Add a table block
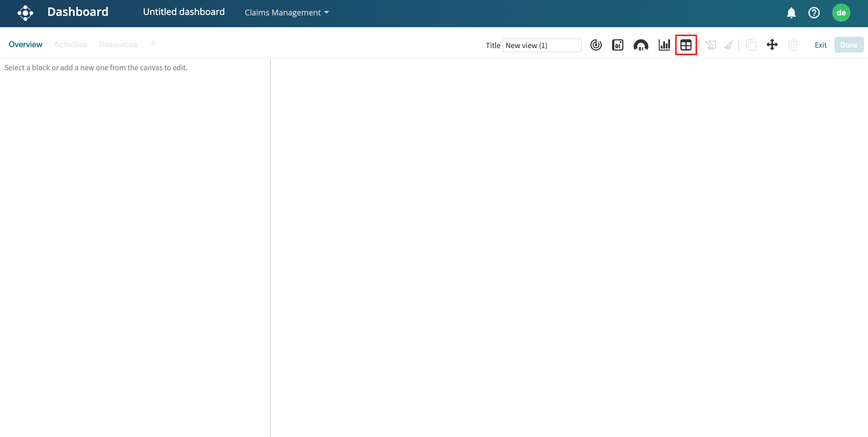The image size is (868, 437). pyautogui.click(x=686, y=45)
